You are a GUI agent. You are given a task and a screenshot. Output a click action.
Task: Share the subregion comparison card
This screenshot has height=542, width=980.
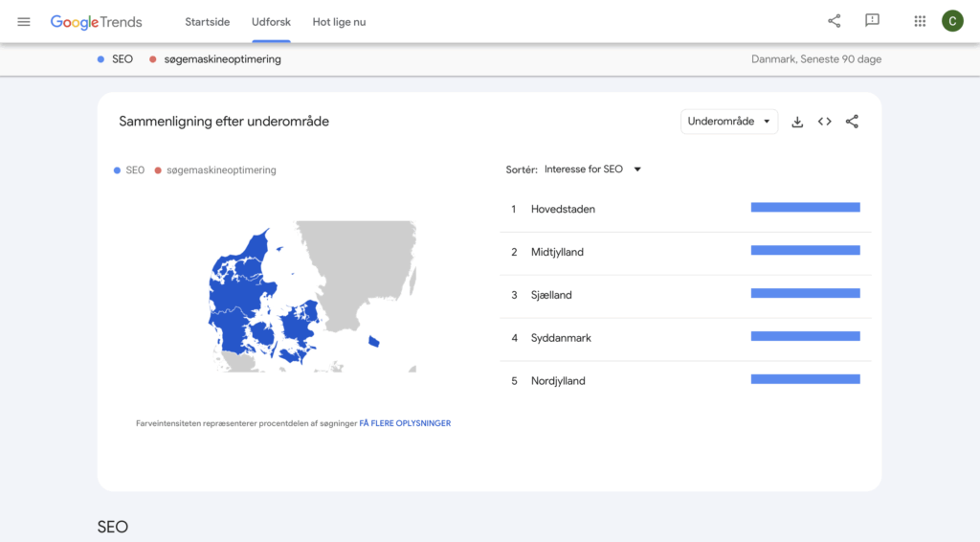coord(852,122)
